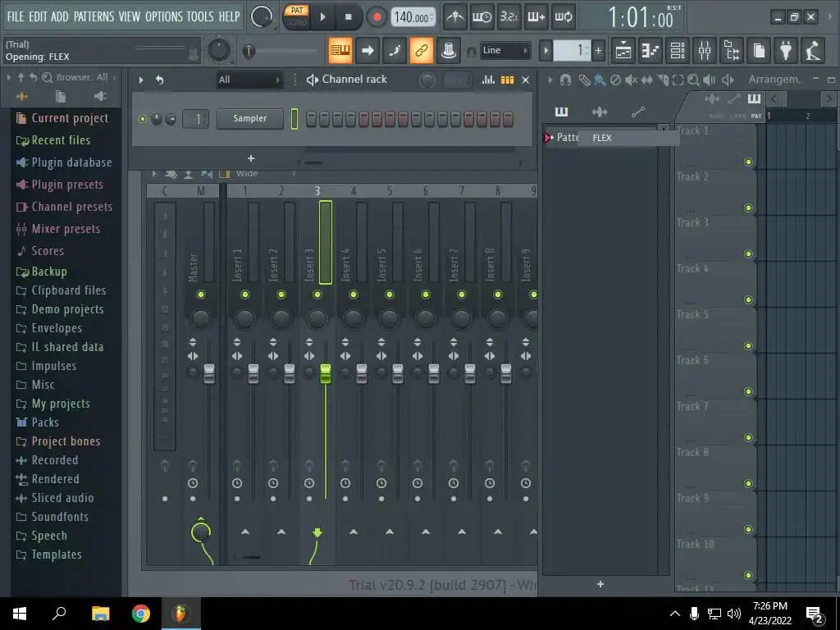Open the EDIT menu
The height and width of the screenshot is (630, 840).
38,16
